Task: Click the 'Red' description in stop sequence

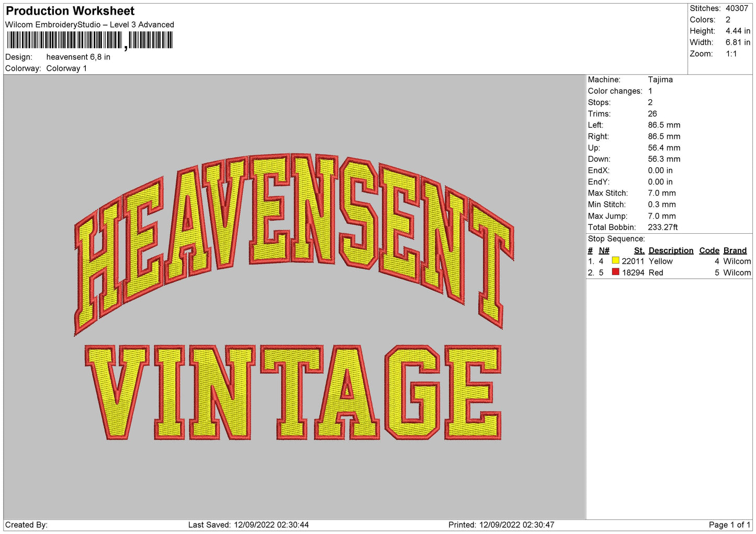Action: (656, 273)
